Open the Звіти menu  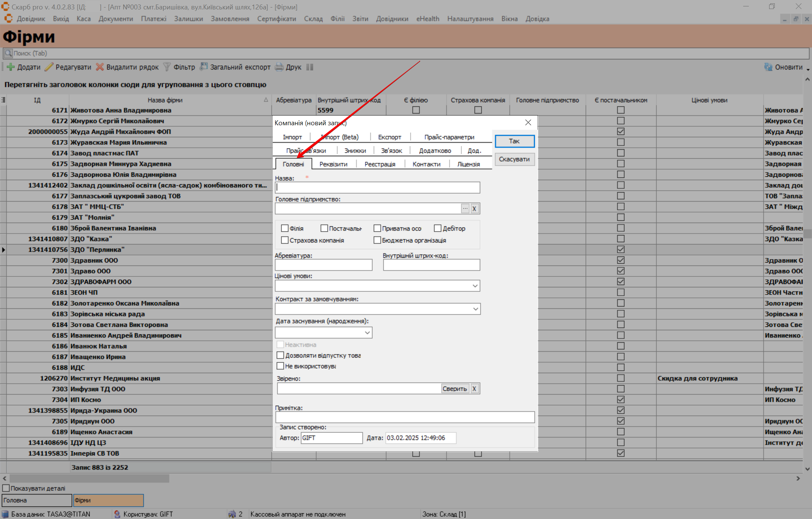[360, 19]
